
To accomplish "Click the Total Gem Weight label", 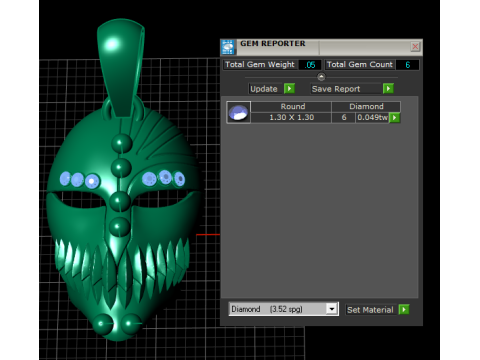I will [x=260, y=65].
